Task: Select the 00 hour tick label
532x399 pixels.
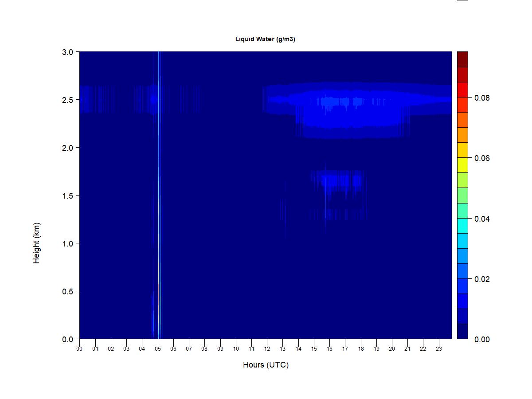Action: (x=79, y=349)
